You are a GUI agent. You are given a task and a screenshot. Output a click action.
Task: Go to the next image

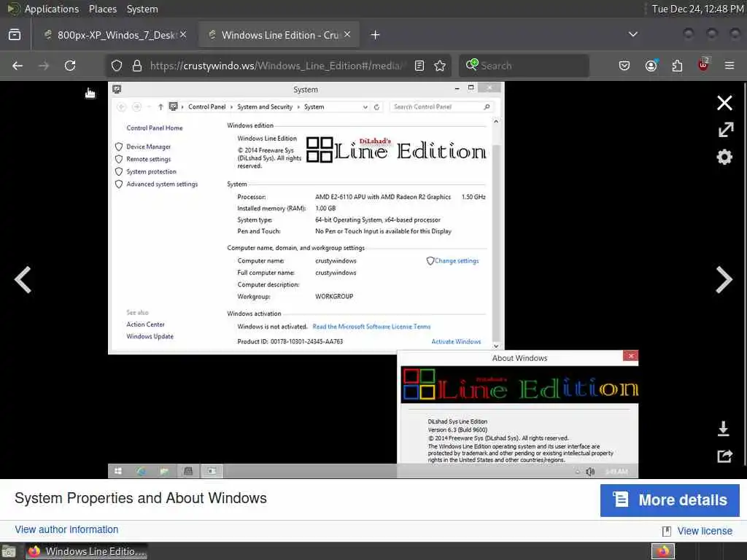point(724,279)
